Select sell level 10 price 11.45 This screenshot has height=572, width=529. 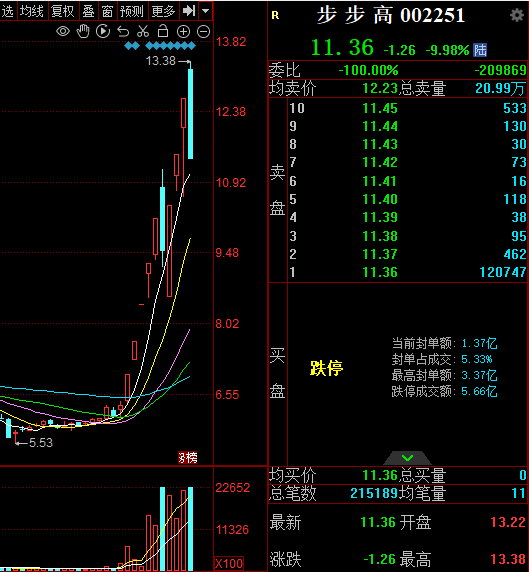pyautogui.click(x=380, y=108)
